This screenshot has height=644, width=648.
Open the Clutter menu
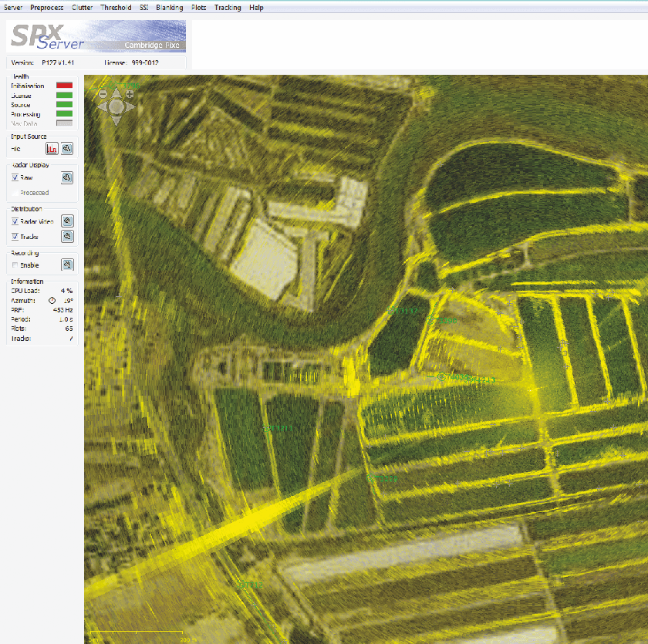(x=82, y=8)
